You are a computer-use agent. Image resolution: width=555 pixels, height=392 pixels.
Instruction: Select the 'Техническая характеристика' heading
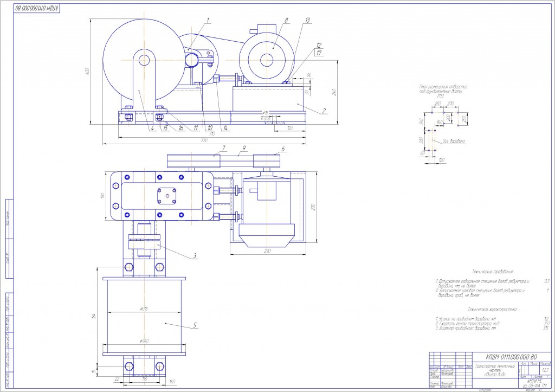click(492, 310)
